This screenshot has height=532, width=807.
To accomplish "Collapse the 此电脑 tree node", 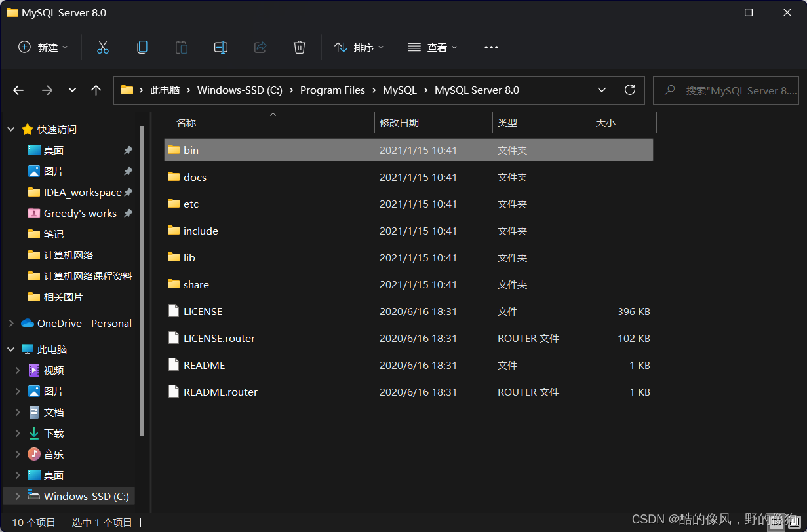I will (11, 349).
